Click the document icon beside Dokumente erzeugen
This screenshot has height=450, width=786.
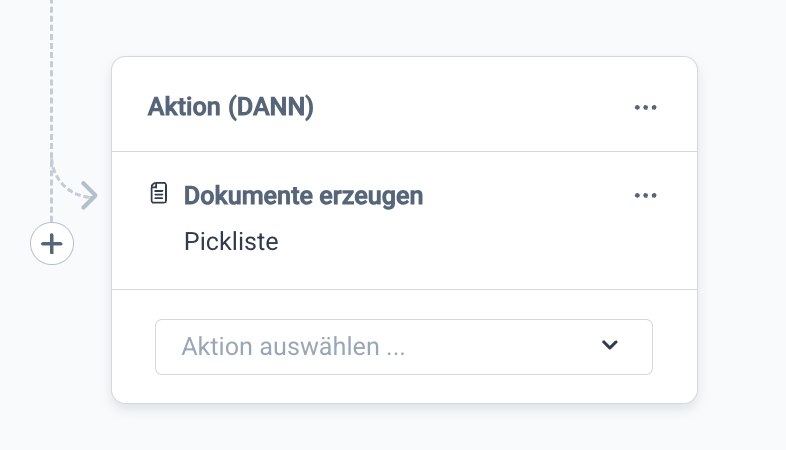click(x=159, y=193)
